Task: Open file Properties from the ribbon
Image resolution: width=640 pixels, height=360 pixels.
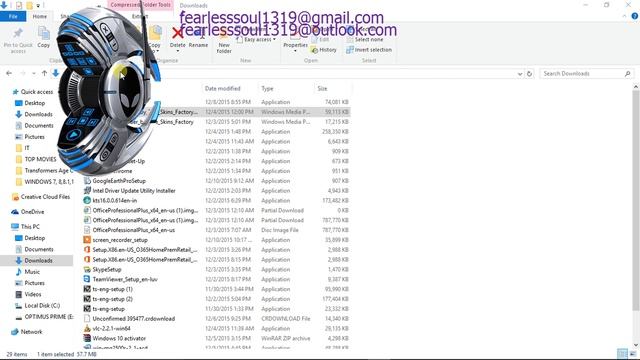Action: [295, 41]
